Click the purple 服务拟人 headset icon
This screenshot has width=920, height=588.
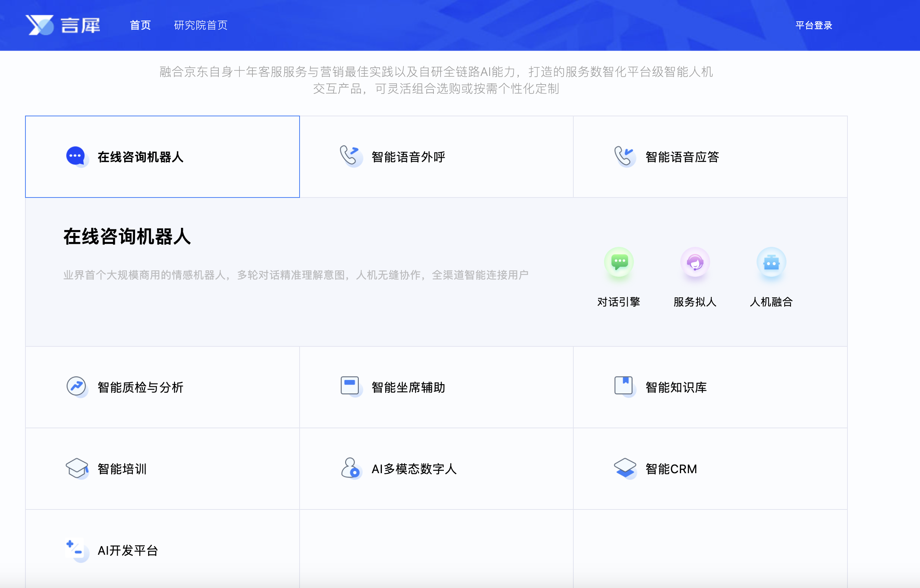pos(695,262)
